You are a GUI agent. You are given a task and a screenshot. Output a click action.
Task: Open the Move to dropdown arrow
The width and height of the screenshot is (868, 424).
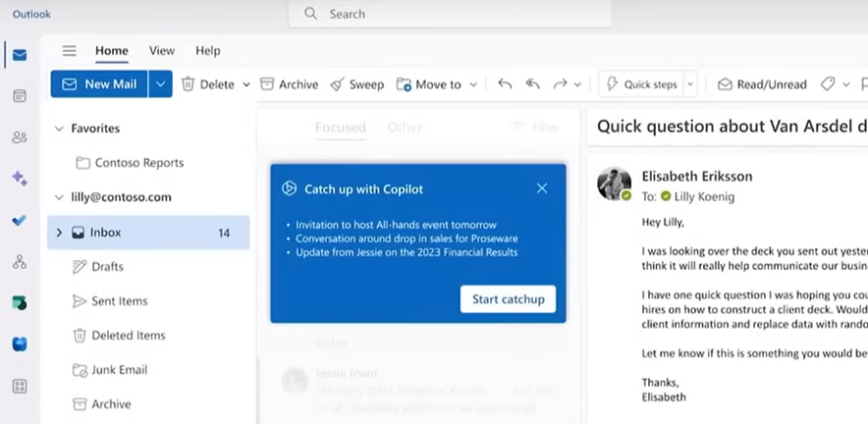point(473,84)
